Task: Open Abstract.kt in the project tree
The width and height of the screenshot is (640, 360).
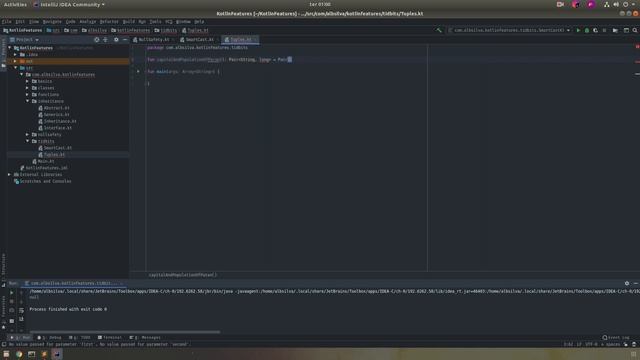Action: click(54, 108)
